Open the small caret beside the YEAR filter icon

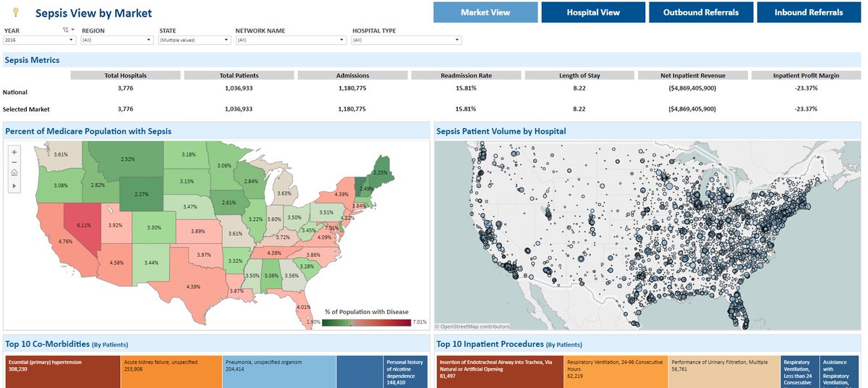[x=73, y=30]
